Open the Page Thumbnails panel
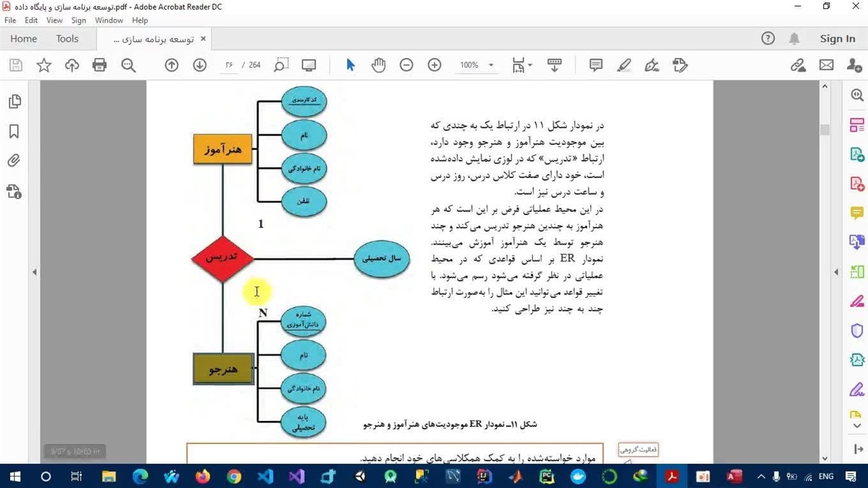868x488 pixels. pos(14,102)
